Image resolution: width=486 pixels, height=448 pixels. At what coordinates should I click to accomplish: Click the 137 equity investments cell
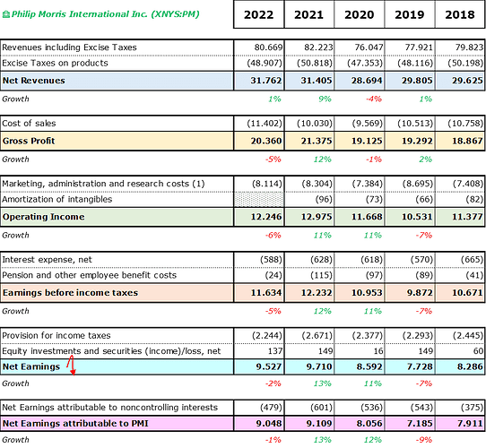tap(275, 351)
